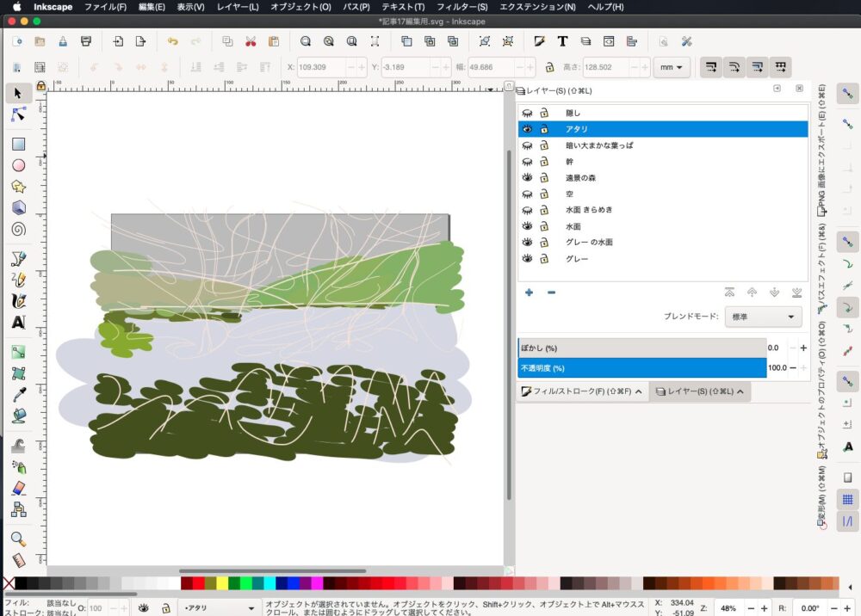
Task: Select the Rectangle tool in toolbox
Action: [18, 144]
